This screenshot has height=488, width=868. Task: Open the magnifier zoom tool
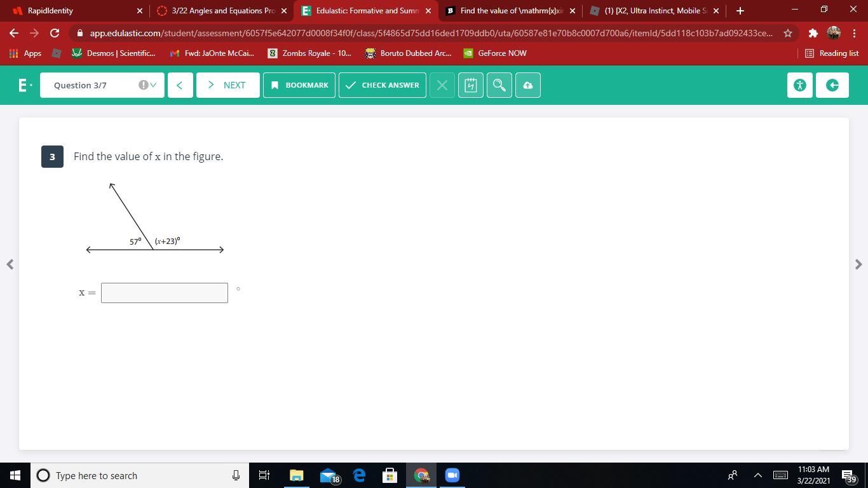click(499, 85)
